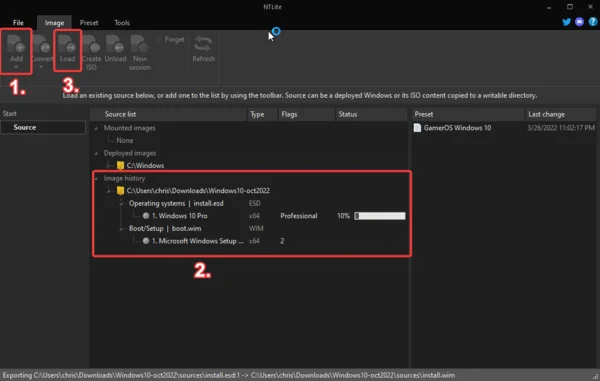Sort by Status column header
The image size is (600, 381).
coord(371,114)
